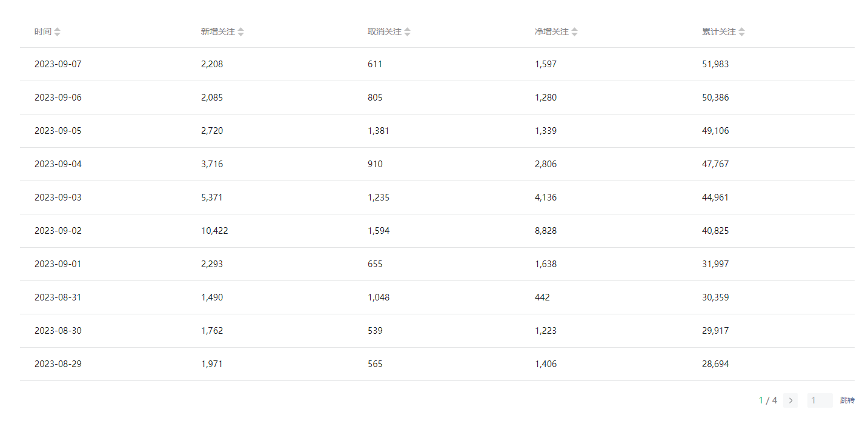Sort table by 时间 column arrows

(57, 32)
